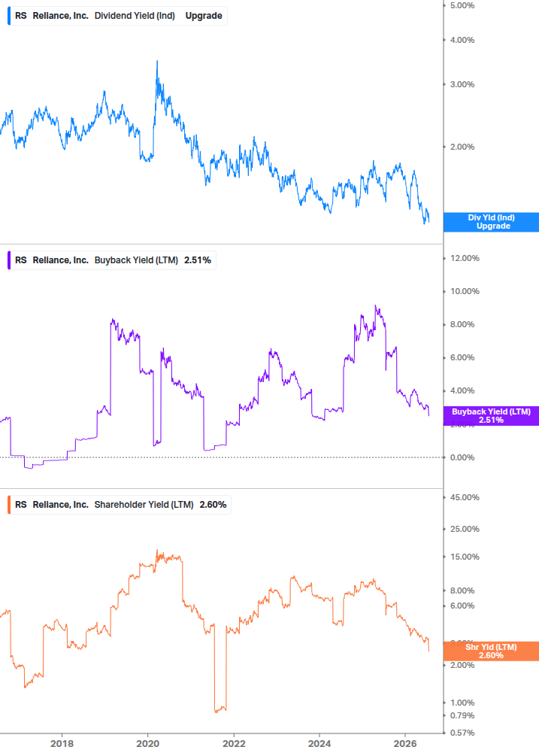Screen dimensions: 539x756
Task: Click the 2026 label on the time axis
Action: (405, 744)
